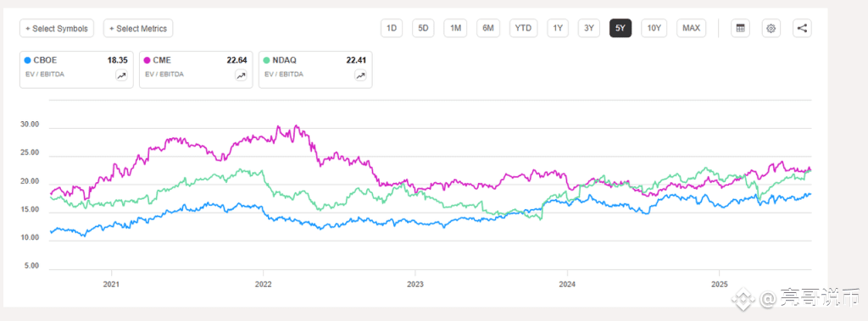This screenshot has height=321, width=868.
Task: Click the + Select Metrics button
Action: tap(138, 28)
